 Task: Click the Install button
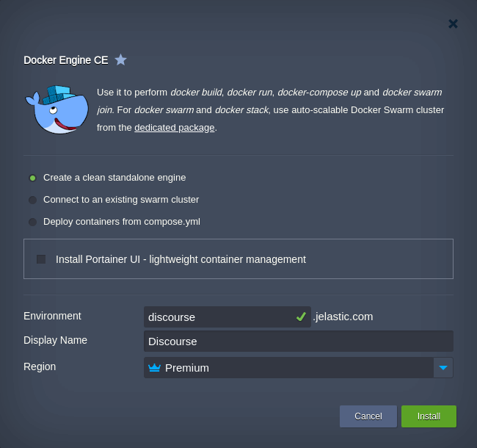429,416
